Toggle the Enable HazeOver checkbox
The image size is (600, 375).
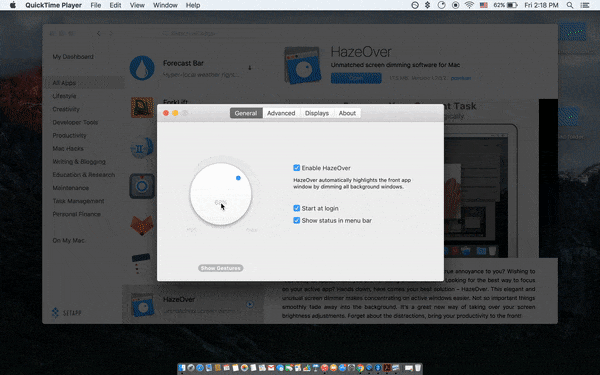297,168
